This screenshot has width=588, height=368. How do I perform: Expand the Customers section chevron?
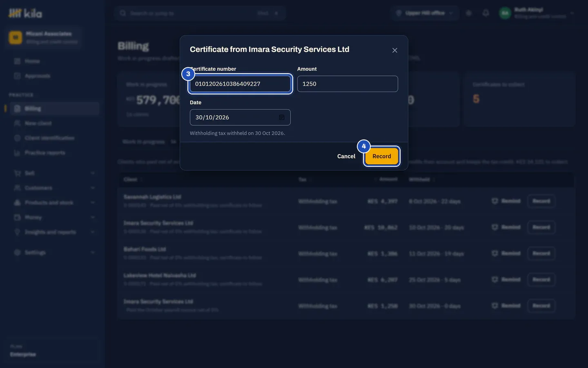[93, 188]
